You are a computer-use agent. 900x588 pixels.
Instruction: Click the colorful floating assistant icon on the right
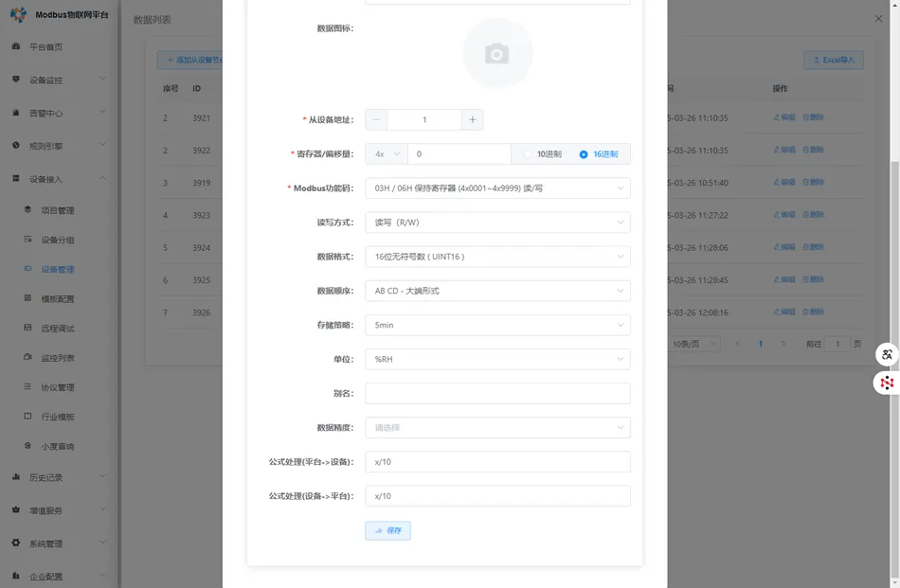(886, 383)
